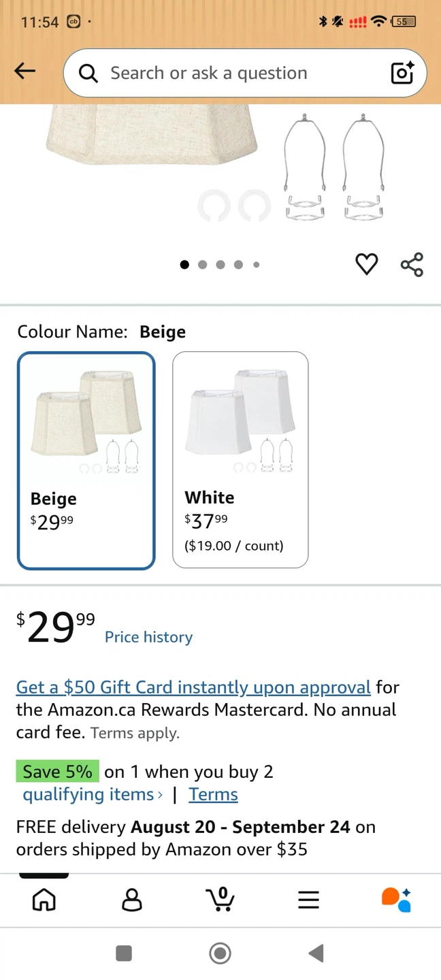Launch Rufus AI assistant icon

pos(396,900)
